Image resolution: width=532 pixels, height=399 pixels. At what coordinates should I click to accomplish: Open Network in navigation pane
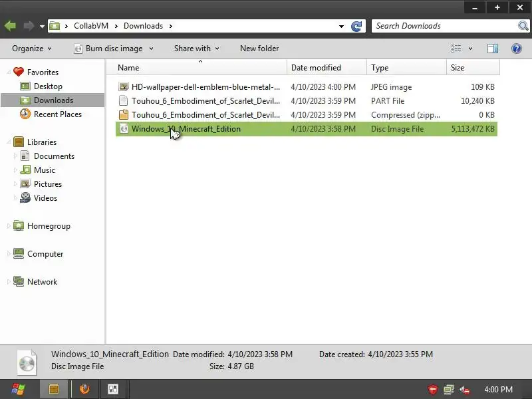[42, 281]
